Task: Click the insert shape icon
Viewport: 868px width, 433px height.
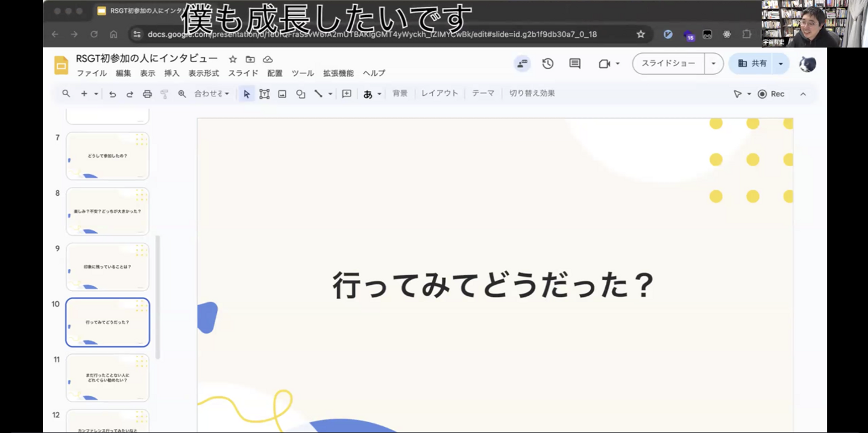Action: [300, 94]
